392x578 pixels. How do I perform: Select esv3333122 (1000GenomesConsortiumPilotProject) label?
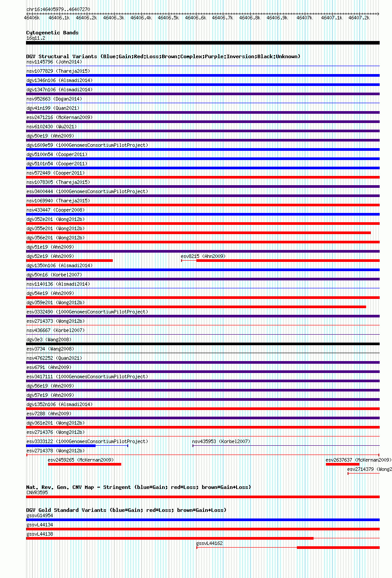pos(87,441)
